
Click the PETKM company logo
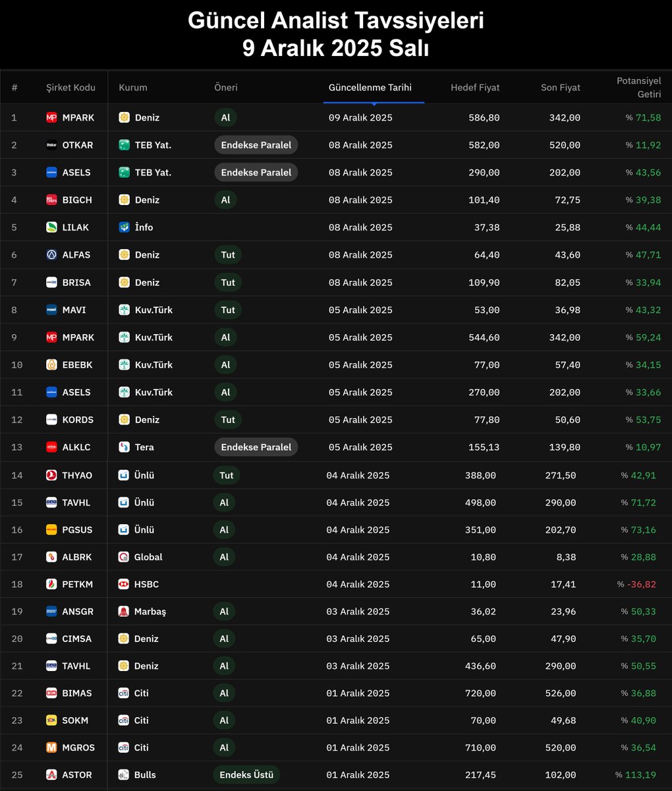pos(51,585)
